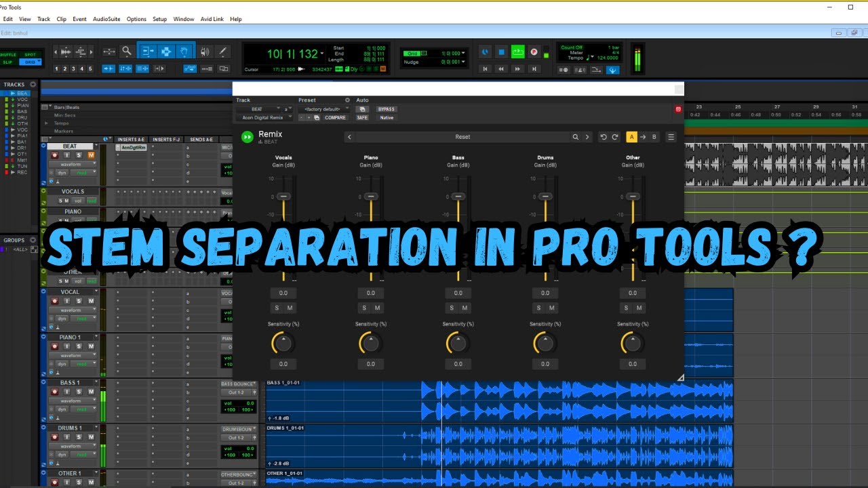Open the Remix plugin hamburger menu
This screenshot has height=488, width=868.
[x=671, y=137]
